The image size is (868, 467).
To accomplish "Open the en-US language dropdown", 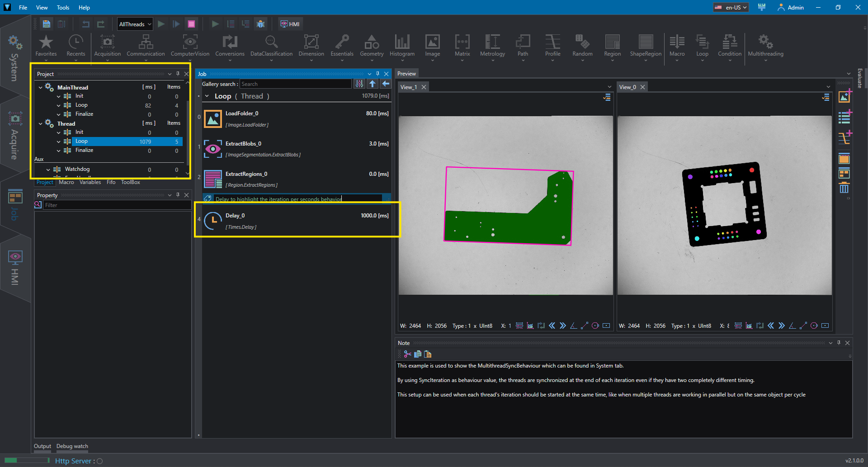I will 731,7.
